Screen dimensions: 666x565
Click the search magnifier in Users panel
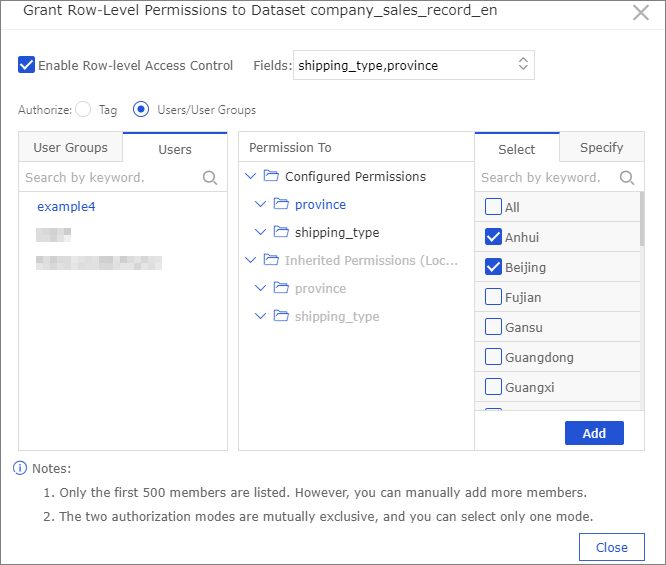pos(210,178)
